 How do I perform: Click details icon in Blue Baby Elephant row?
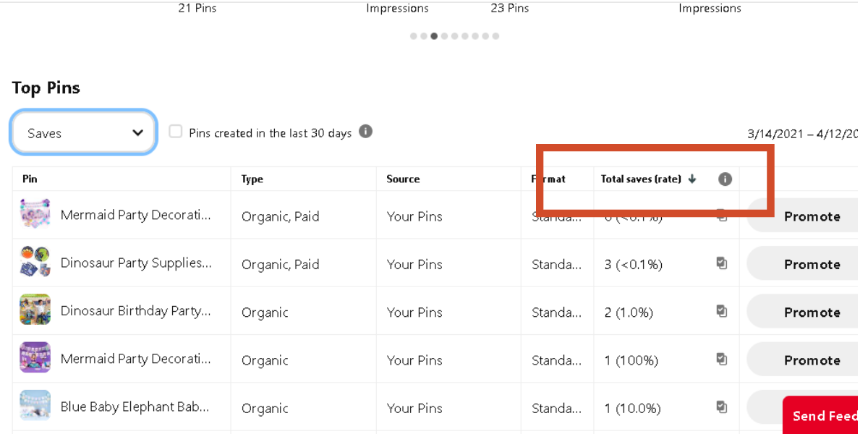click(x=721, y=407)
